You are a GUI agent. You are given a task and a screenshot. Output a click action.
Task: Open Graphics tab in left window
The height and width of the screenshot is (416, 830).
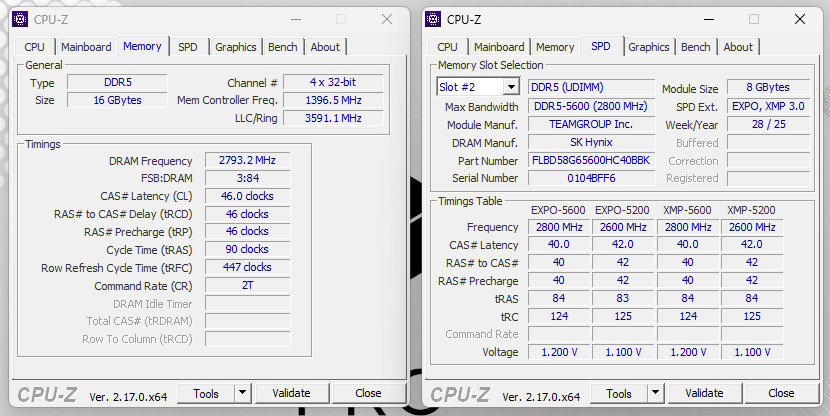[236, 47]
